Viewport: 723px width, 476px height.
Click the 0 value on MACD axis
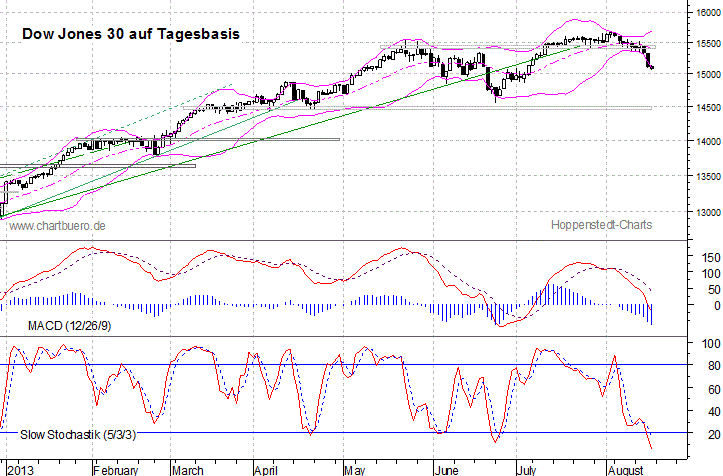tap(717, 305)
